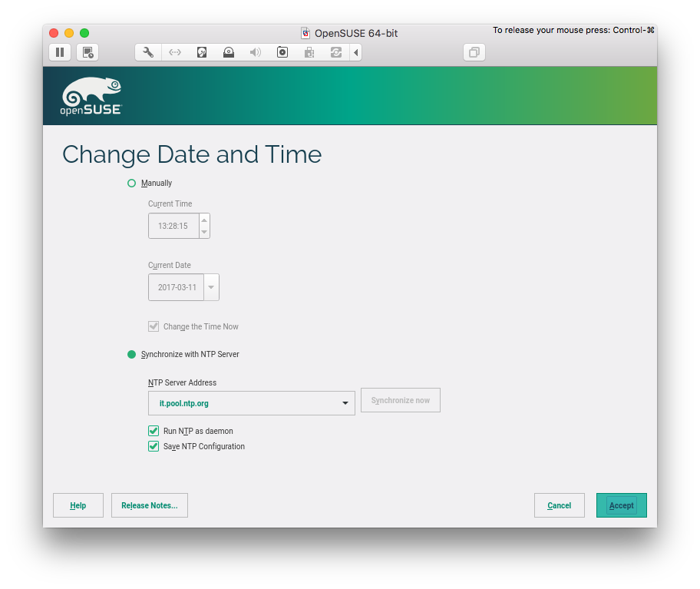The width and height of the screenshot is (700, 589).
Task: Open virtual machine settings wrench
Action: coord(148,52)
